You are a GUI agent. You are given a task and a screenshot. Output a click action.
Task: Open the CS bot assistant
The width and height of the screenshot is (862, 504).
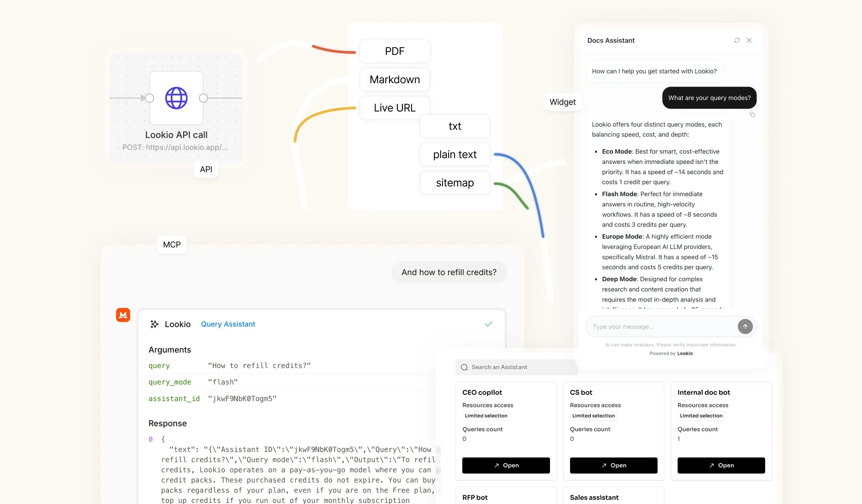point(614,465)
